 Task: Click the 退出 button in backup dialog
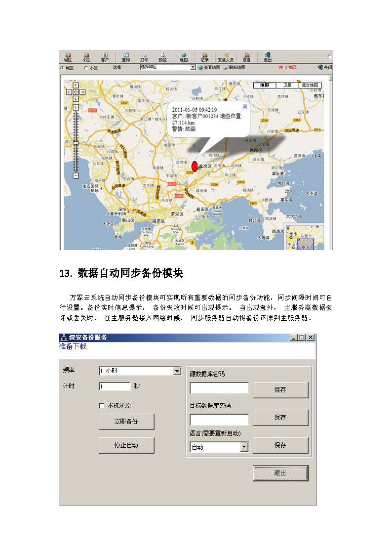point(280,473)
